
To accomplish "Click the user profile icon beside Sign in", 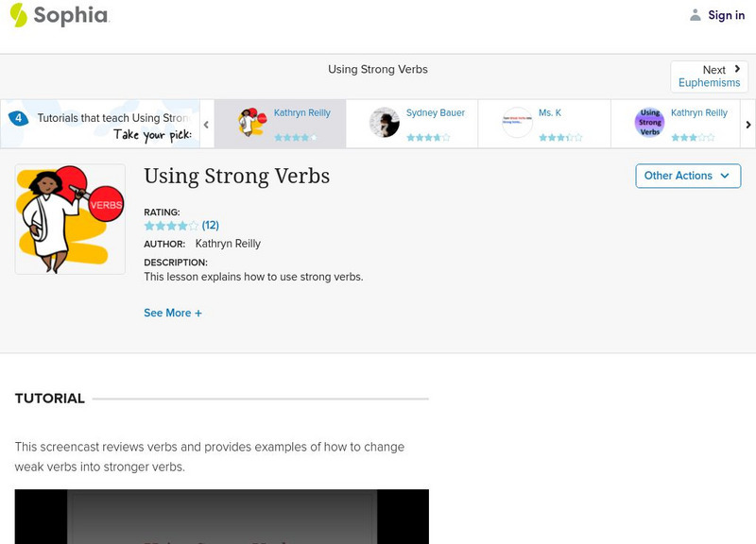I will click(x=696, y=15).
